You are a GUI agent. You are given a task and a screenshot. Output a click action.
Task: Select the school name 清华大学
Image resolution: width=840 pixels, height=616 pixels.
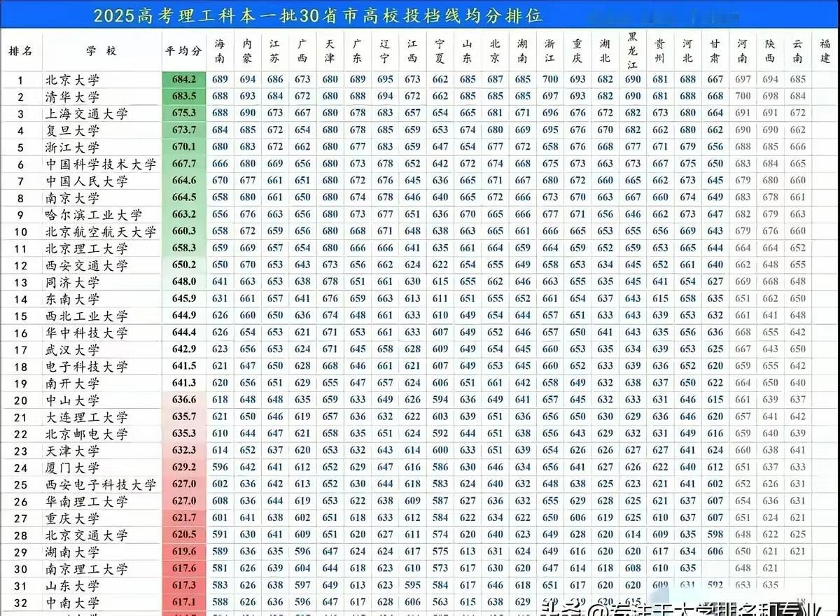click(x=72, y=97)
